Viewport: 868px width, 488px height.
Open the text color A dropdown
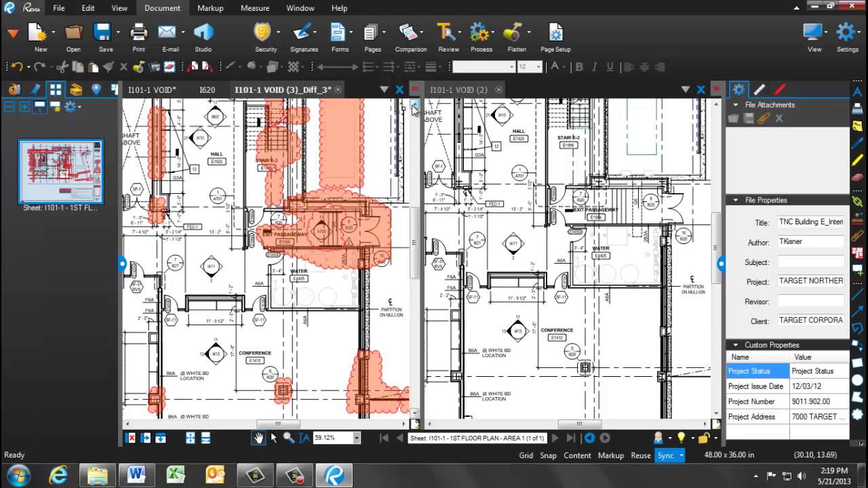tap(565, 66)
